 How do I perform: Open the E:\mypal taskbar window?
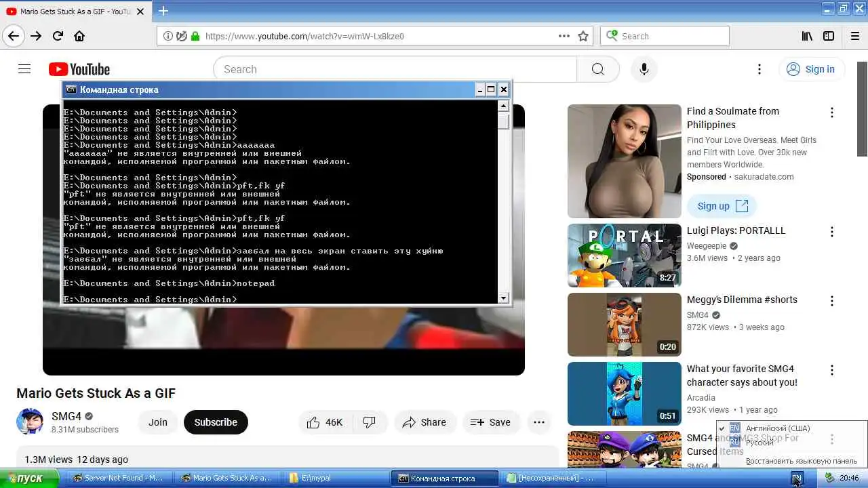click(x=335, y=478)
